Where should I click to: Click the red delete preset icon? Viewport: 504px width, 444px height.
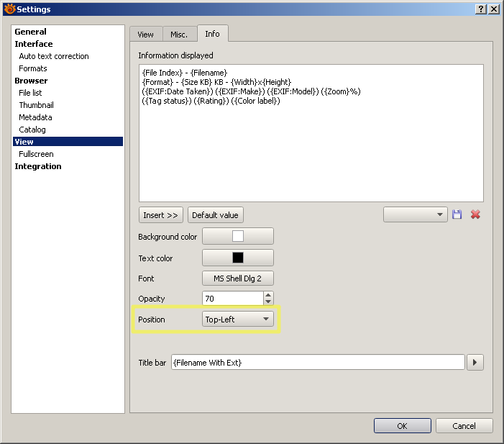pos(475,214)
